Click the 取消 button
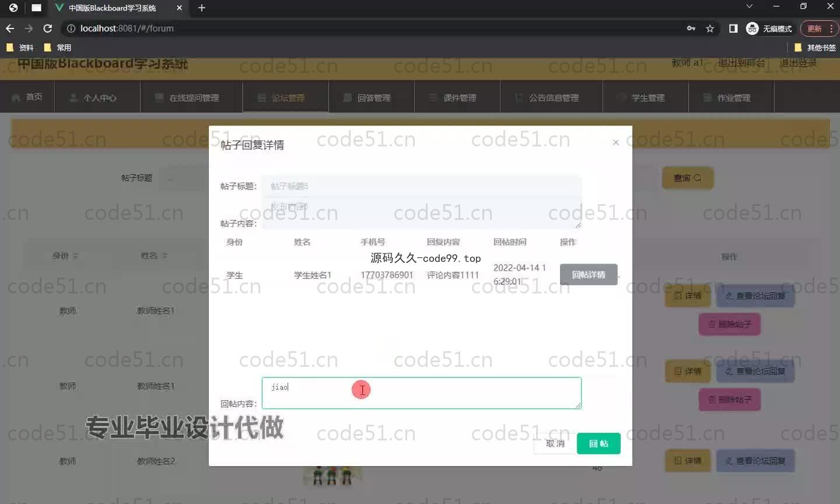The image size is (840, 504). pos(555,443)
